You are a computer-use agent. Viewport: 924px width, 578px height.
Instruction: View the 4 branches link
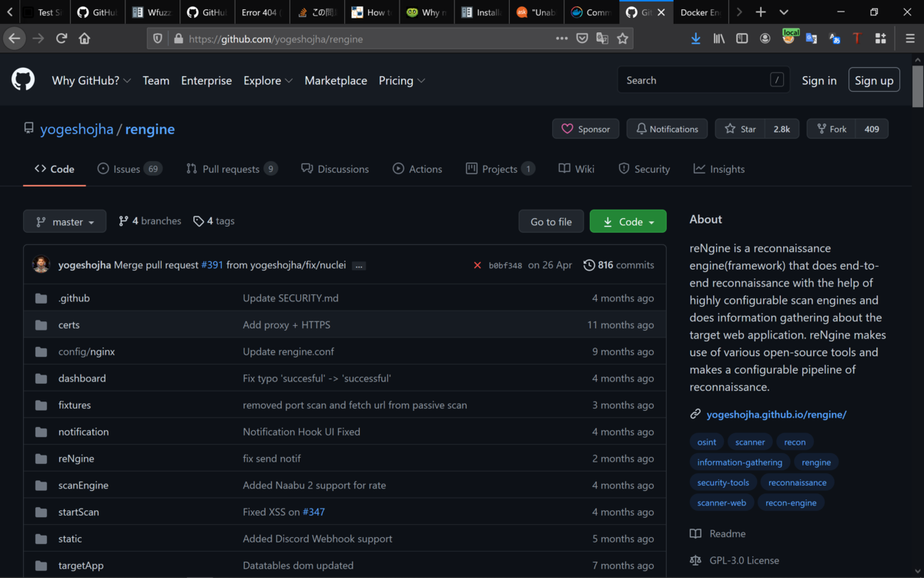tap(150, 221)
